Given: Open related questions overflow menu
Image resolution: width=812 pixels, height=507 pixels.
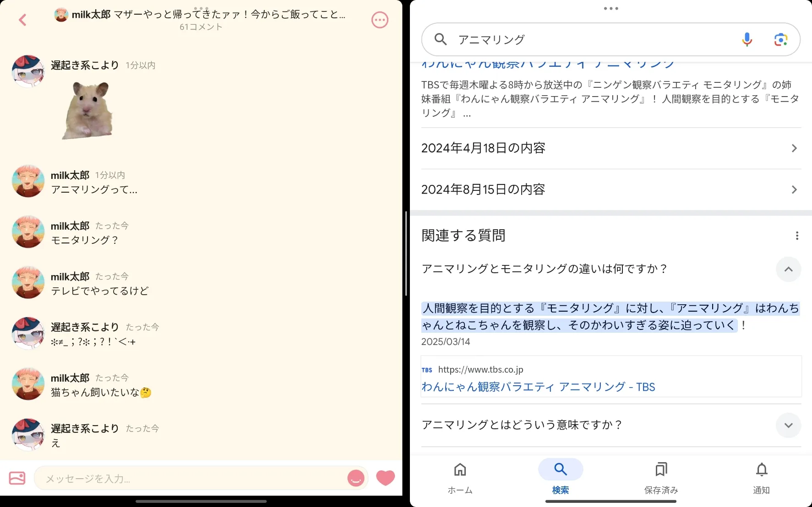Looking at the screenshot, I should [797, 236].
